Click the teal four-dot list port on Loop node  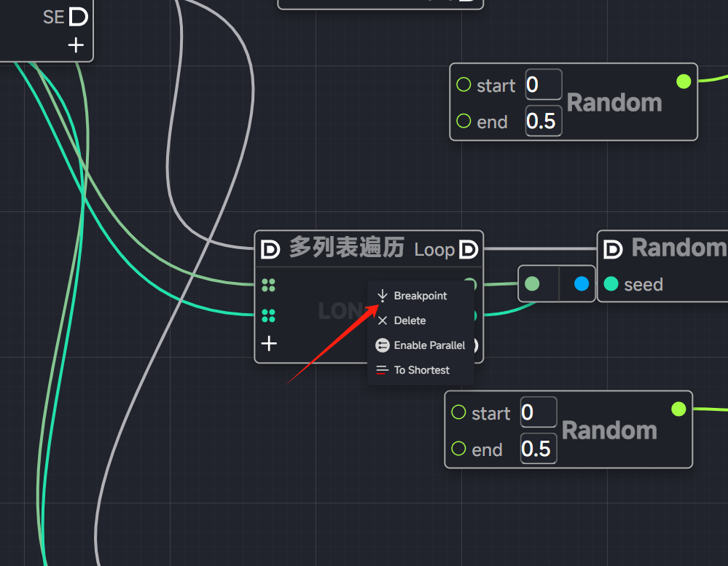click(x=269, y=315)
